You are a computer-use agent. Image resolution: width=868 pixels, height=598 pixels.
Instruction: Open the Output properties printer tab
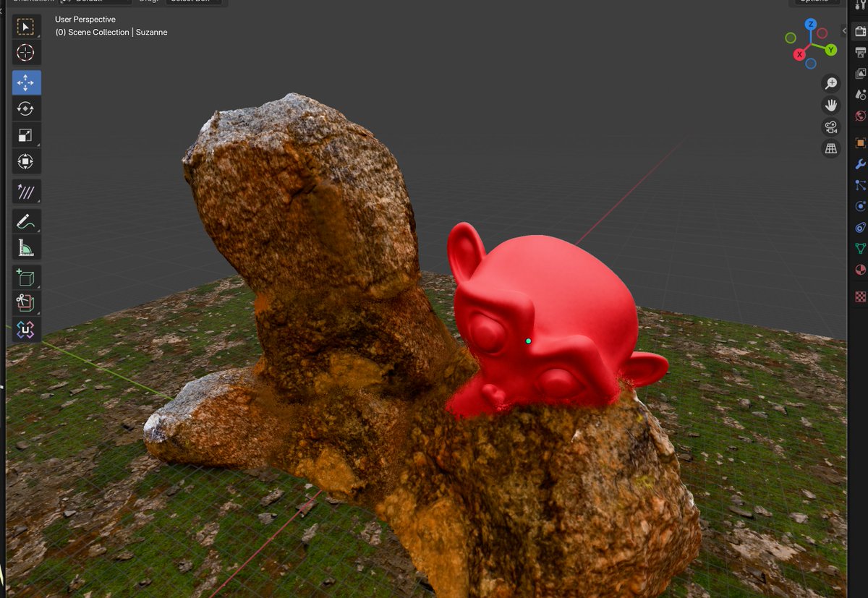coord(860,52)
